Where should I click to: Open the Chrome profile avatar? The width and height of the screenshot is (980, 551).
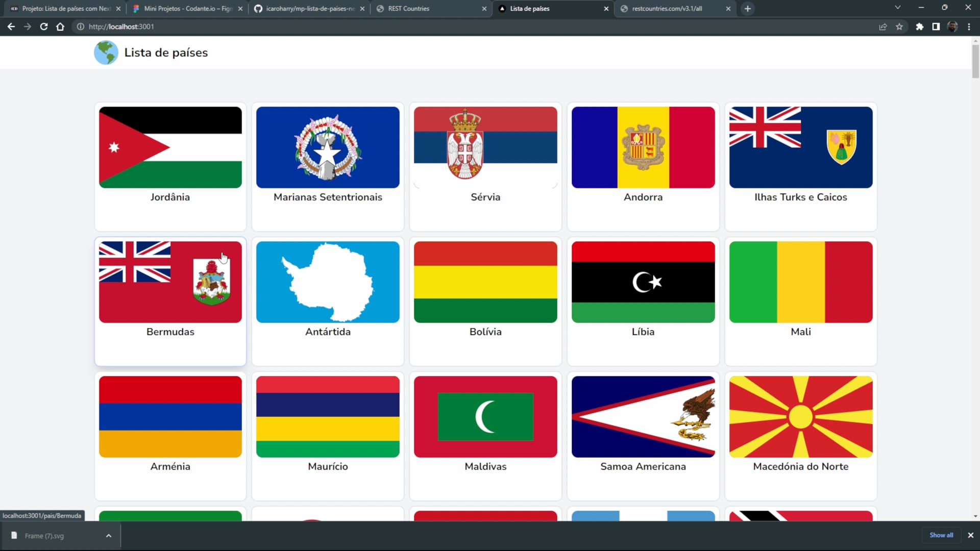tap(952, 27)
